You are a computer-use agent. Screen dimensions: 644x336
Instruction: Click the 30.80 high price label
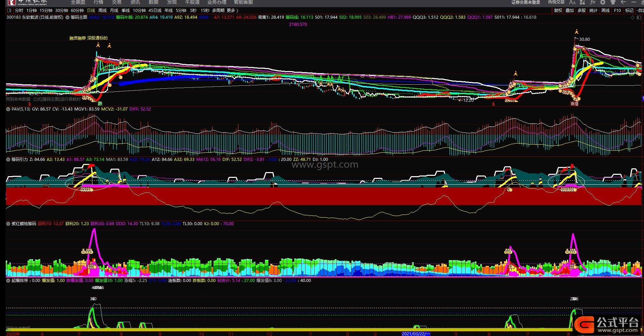[x=584, y=39]
